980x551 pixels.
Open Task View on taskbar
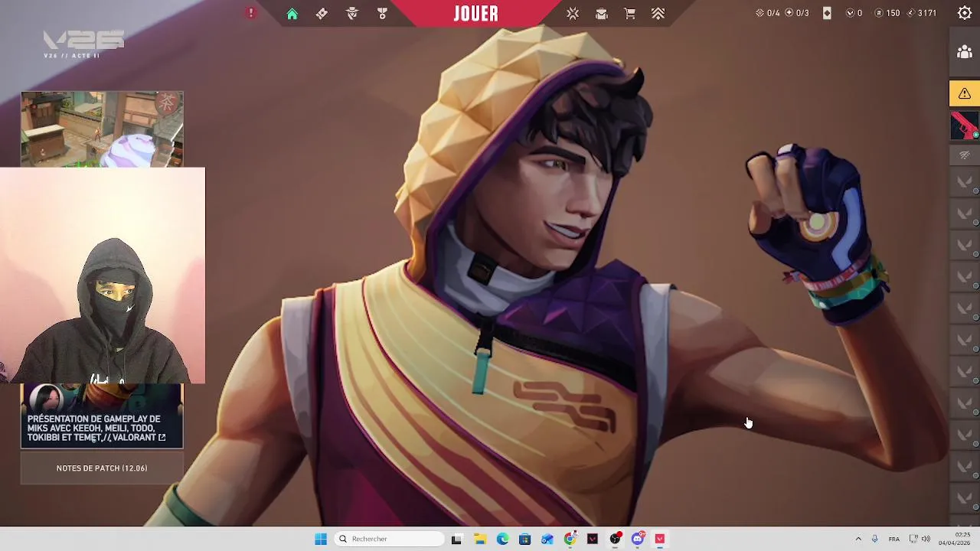click(456, 539)
